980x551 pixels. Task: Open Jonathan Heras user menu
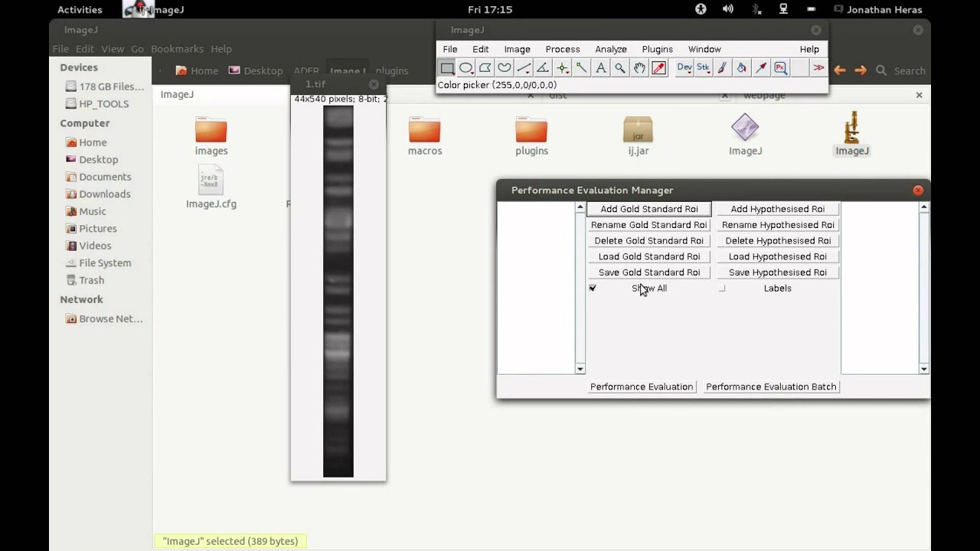pos(877,9)
